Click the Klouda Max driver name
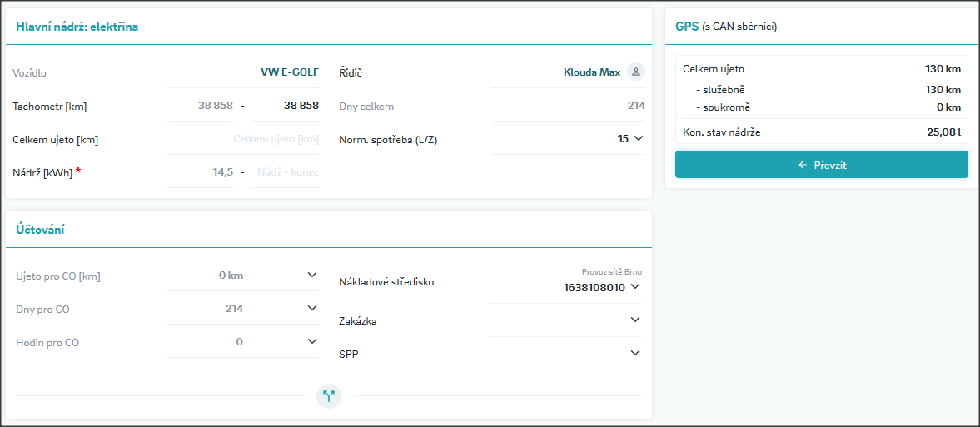Viewport: 980px width, 427px height. pos(591,72)
